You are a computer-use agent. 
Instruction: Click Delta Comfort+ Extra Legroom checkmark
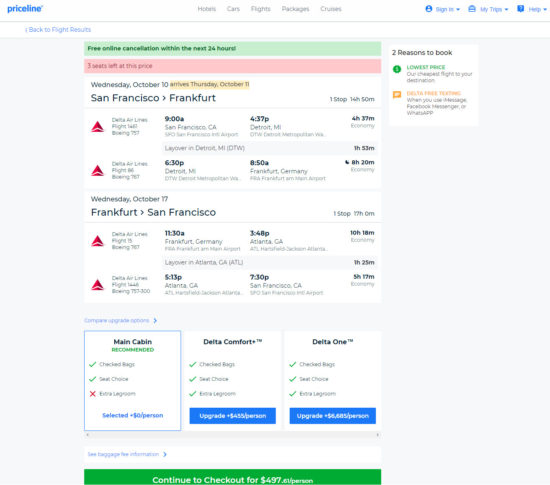coord(193,394)
